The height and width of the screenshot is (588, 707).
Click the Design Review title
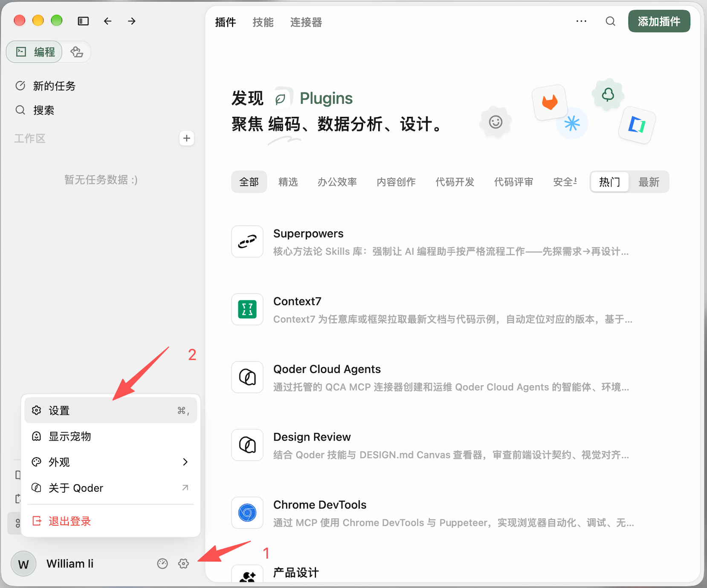[x=312, y=437]
